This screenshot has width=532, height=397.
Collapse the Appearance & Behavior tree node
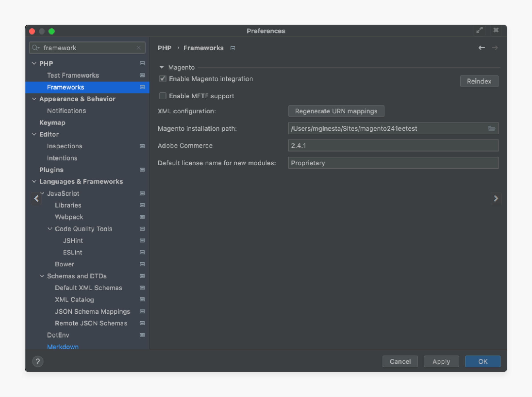click(x=34, y=99)
